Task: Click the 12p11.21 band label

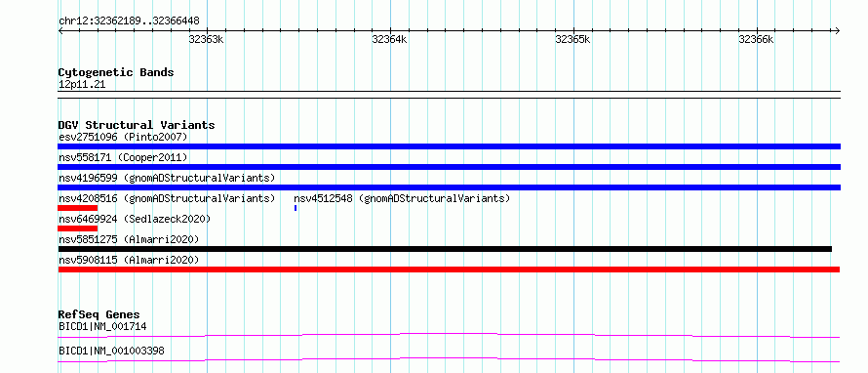Action: [82, 84]
